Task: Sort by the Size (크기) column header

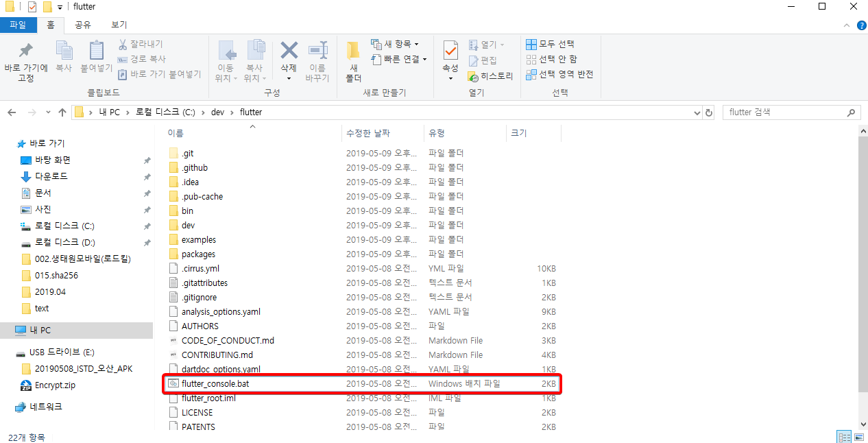Action: click(x=518, y=133)
